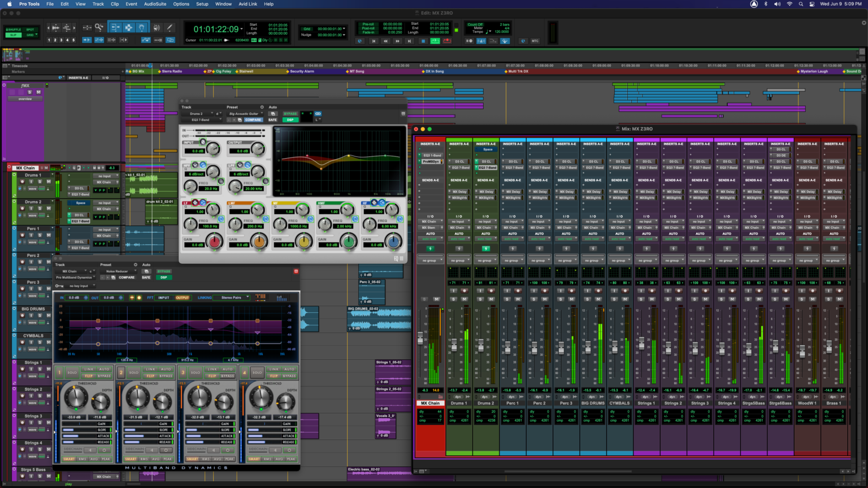
Task: Select the Trim tool in the toolbar
Action: click(x=116, y=27)
